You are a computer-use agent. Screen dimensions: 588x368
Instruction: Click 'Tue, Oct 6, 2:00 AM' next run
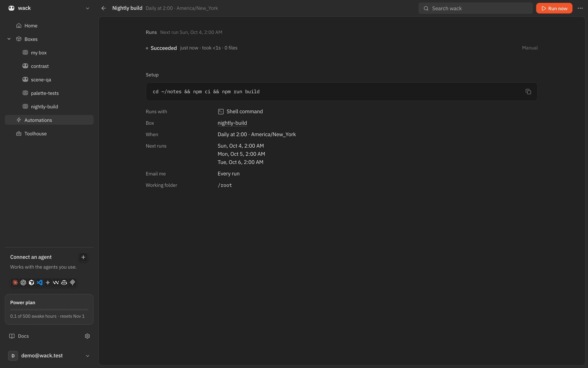(x=241, y=162)
